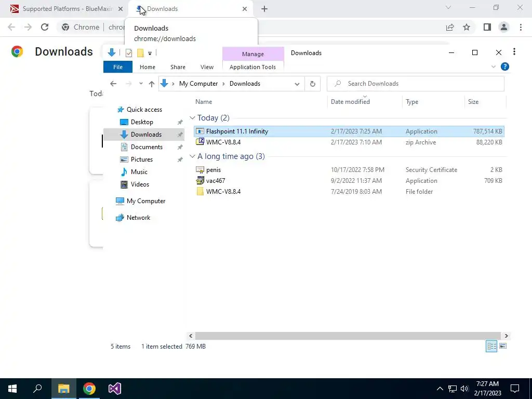Click the New Folder icon in the quick access toolbar
Viewport: 532px width, 399px height.
pyautogui.click(x=140, y=53)
